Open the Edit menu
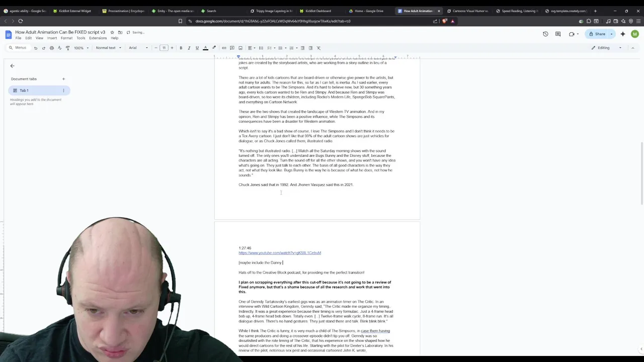This screenshot has height=362, width=644. click(x=28, y=38)
